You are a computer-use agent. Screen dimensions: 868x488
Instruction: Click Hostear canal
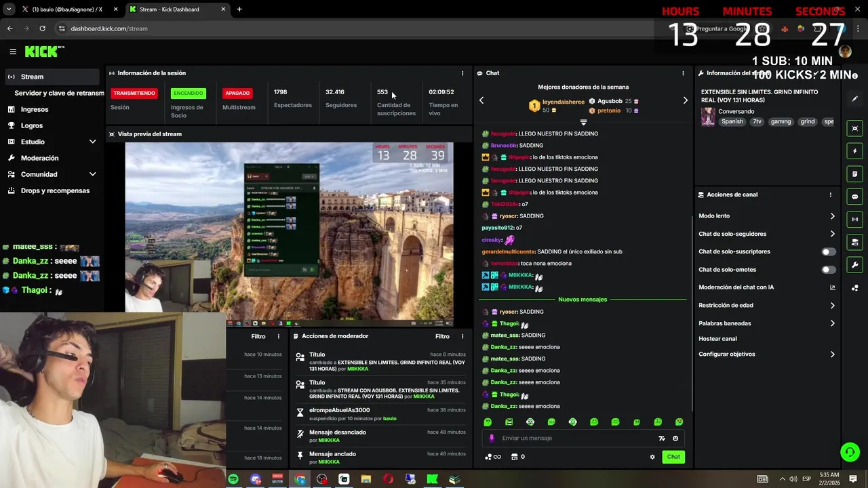[x=717, y=338]
